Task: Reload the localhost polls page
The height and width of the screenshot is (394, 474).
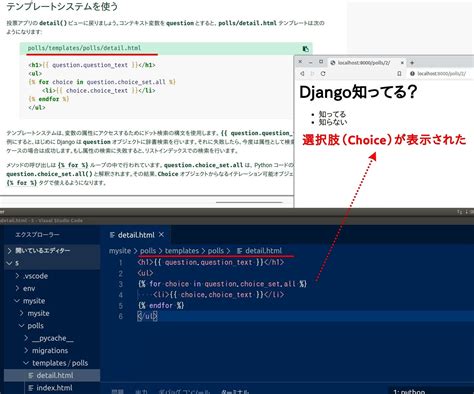Action: [x=323, y=74]
